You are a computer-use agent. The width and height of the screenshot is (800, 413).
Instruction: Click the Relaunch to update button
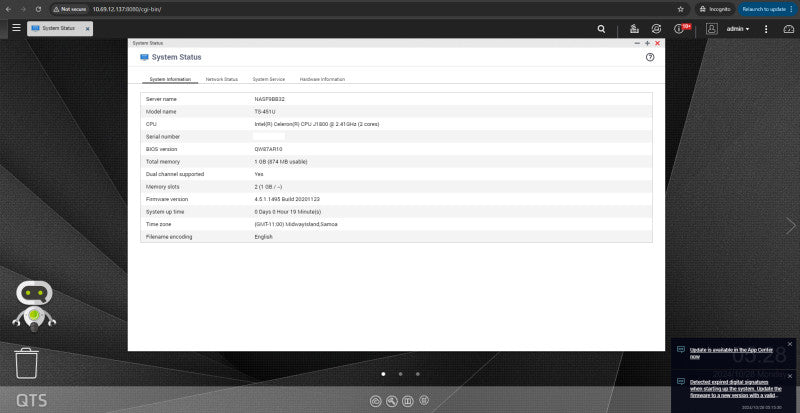767,9
